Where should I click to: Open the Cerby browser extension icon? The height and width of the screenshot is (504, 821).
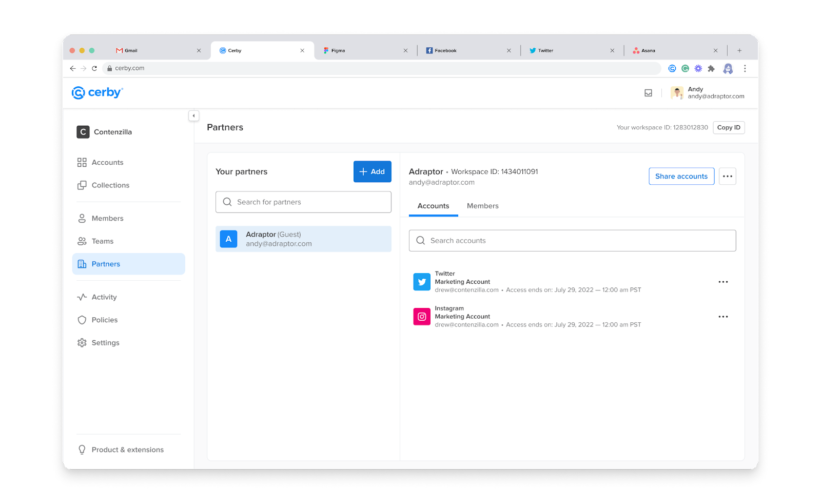672,68
